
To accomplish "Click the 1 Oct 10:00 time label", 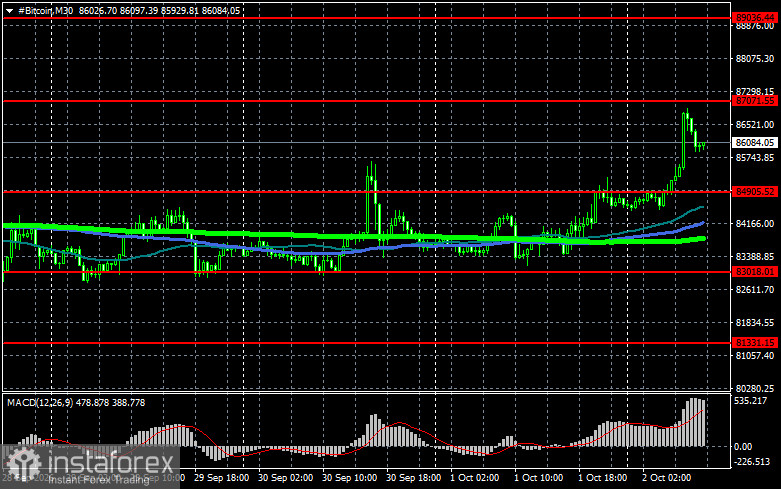I will (x=538, y=478).
